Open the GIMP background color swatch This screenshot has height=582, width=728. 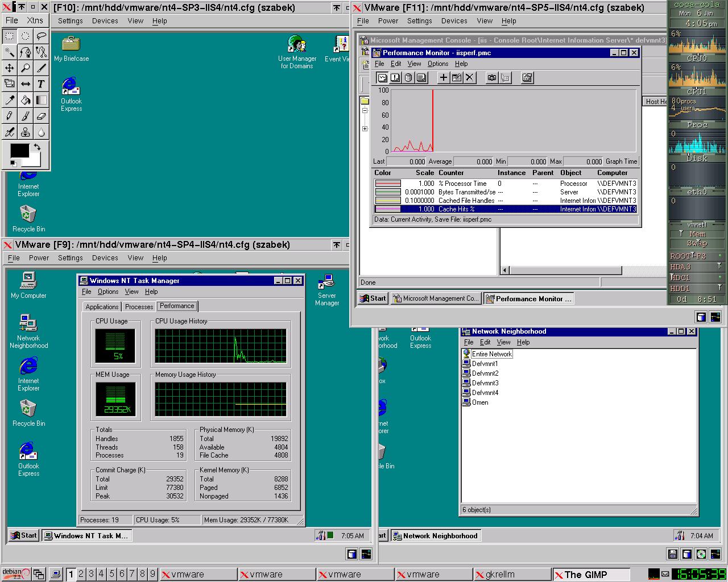[x=34, y=160]
